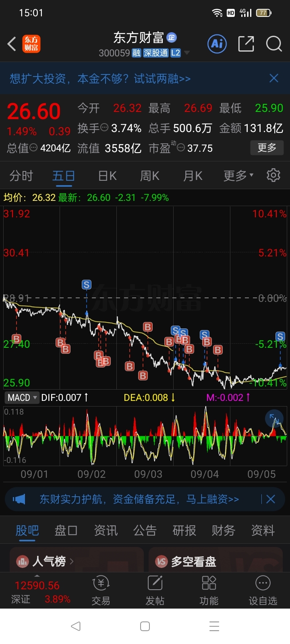Switch to 月K chart tab
Image resolution: width=290 pixels, height=644 pixels.
coord(193,176)
